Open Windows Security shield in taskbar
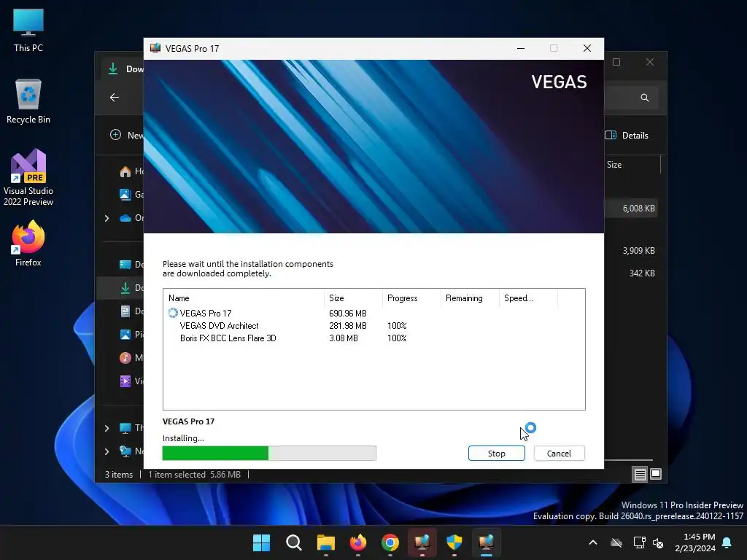Viewport: 747px width, 560px height. point(454,542)
